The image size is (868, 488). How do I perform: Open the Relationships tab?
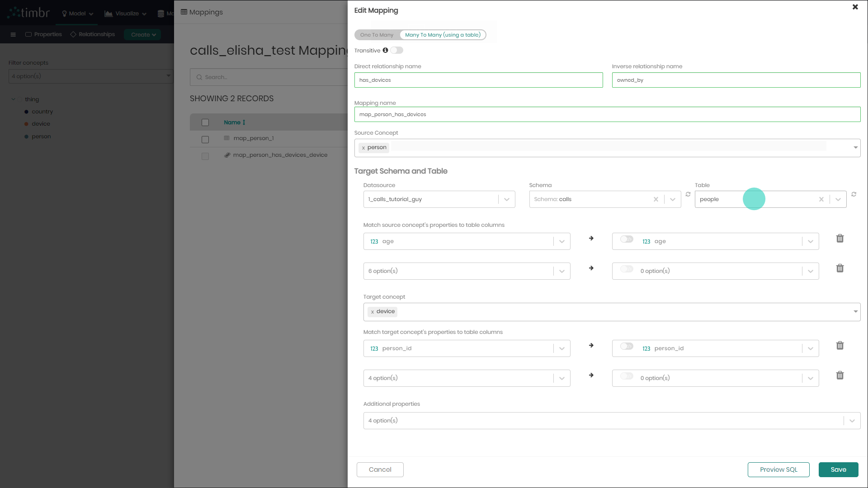click(92, 34)
